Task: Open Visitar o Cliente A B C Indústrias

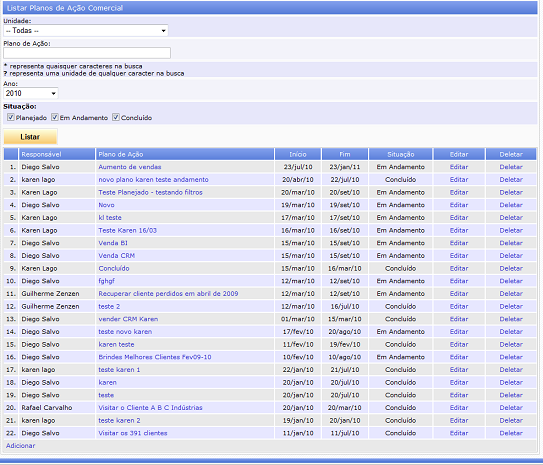Action: (x=150, y=408)
